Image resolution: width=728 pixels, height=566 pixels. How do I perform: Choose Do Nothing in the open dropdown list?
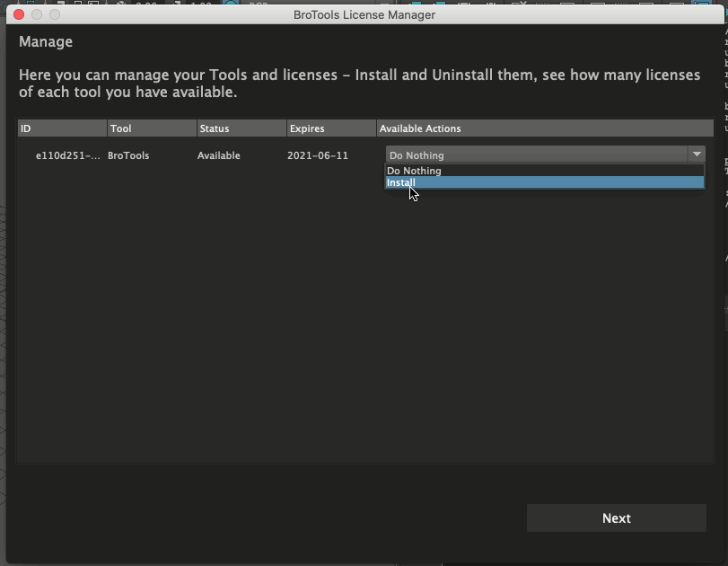tap(545, 171)
